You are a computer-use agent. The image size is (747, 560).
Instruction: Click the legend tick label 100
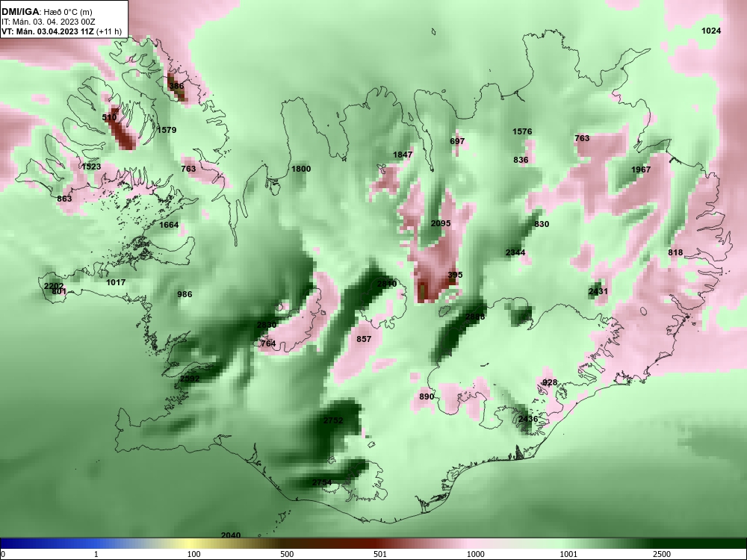point(193,554)
